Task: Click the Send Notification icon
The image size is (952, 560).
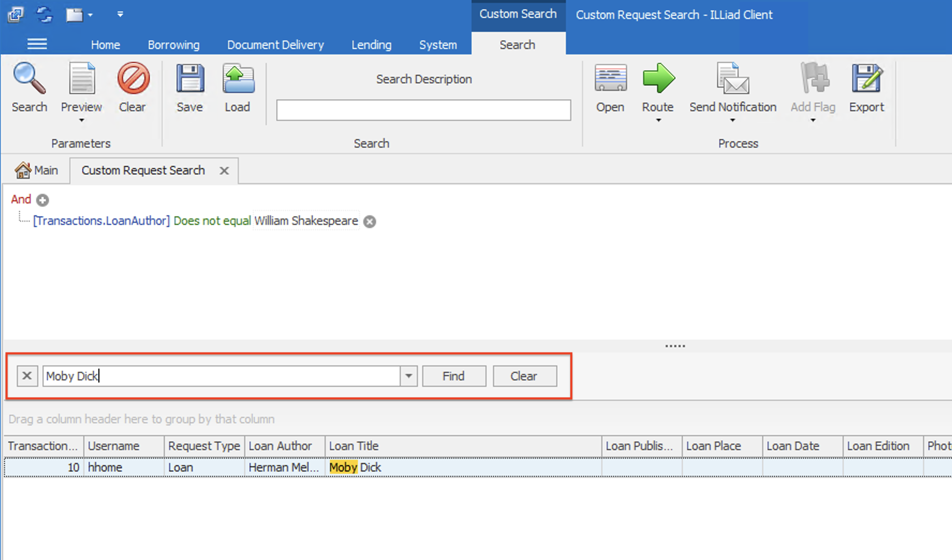Action: [x=732, y=80]
